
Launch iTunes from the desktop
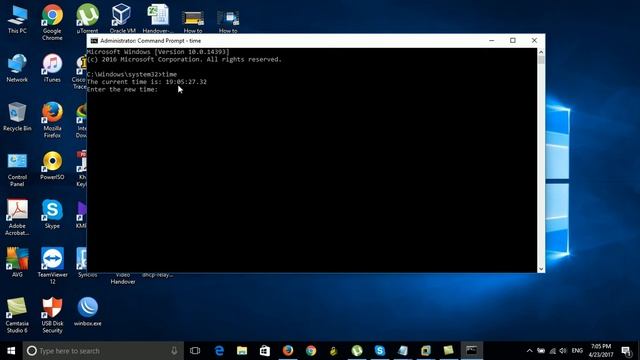[52, 68]
